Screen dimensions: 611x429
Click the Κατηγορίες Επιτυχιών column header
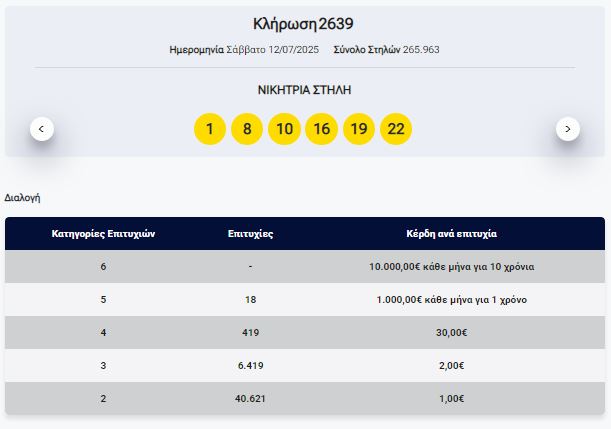tap(103, 234)
